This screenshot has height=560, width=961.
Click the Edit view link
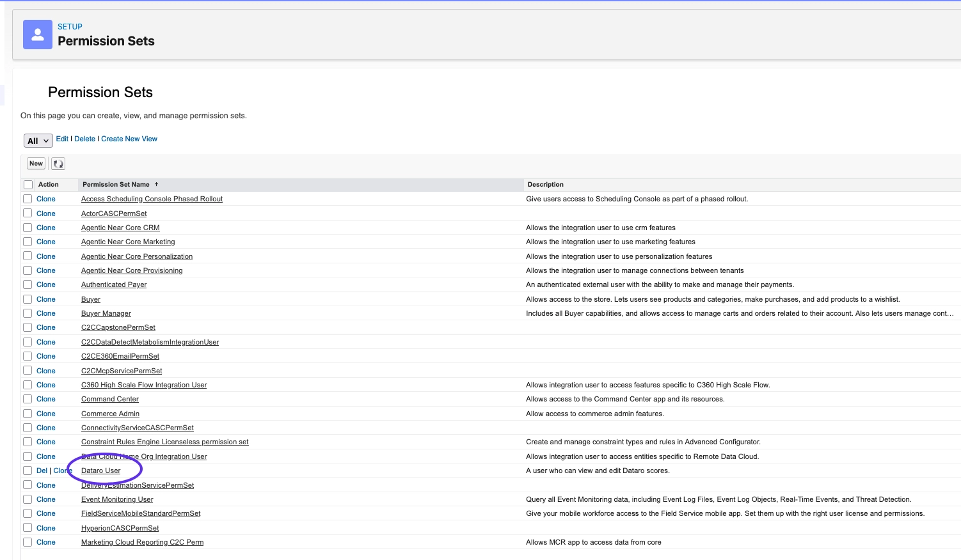coord(62,139)
